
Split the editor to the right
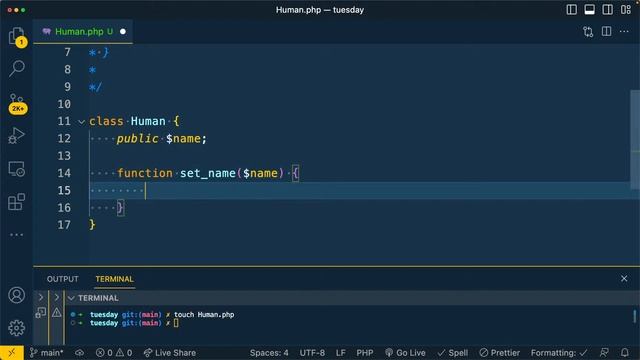[x=607, y=31]
